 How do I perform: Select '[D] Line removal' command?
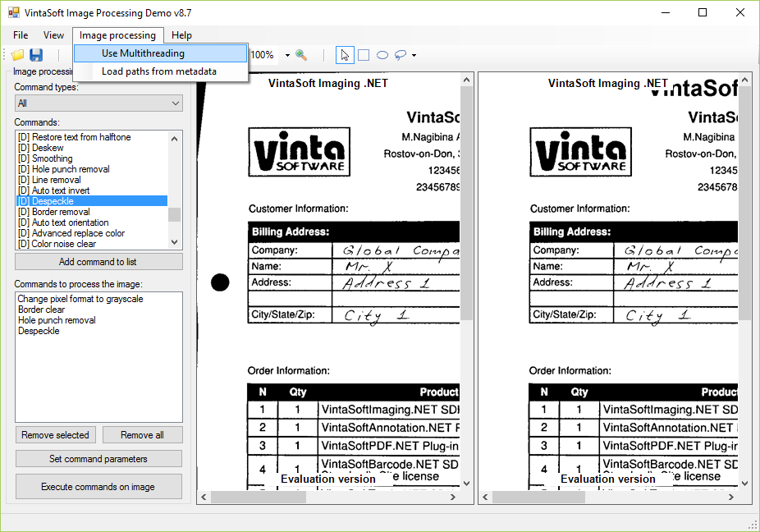click(92, 180)
